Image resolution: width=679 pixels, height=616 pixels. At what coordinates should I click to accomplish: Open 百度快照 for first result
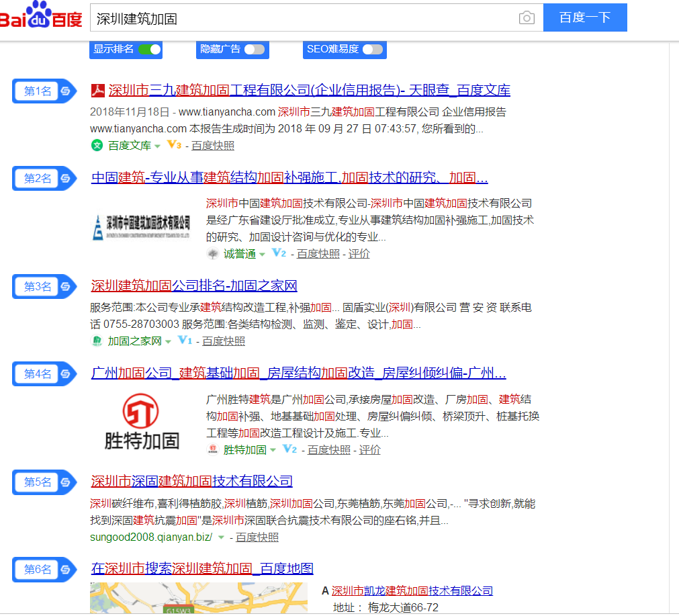(213, 146)
